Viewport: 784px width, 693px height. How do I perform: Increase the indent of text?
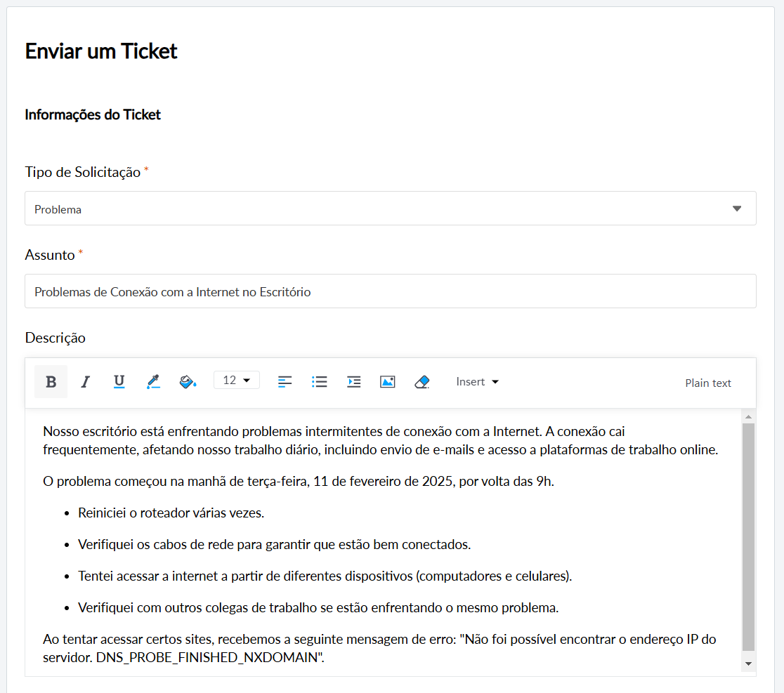[353, 382]
